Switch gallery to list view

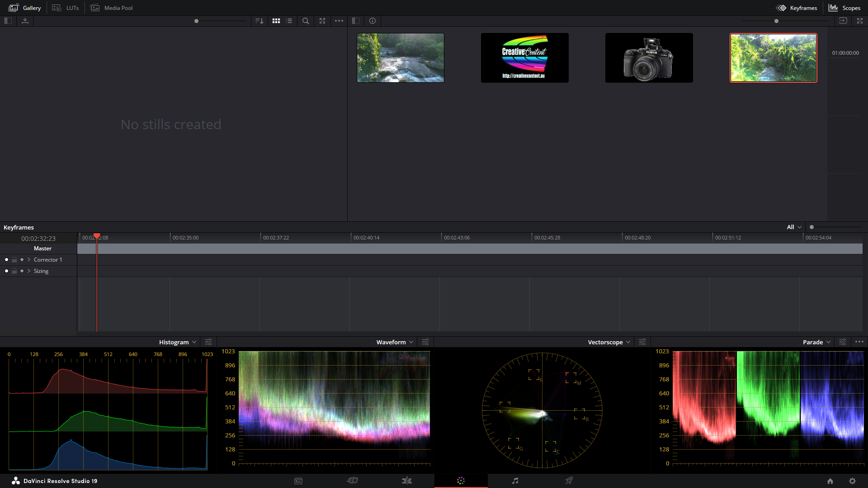coord(289,21)
